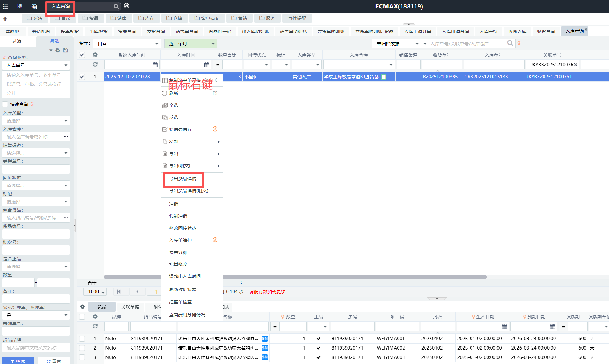Expand the 查询类型 入库单号 dropdown
This screenshot has width=609, height=364.
[x=36, y=65]
